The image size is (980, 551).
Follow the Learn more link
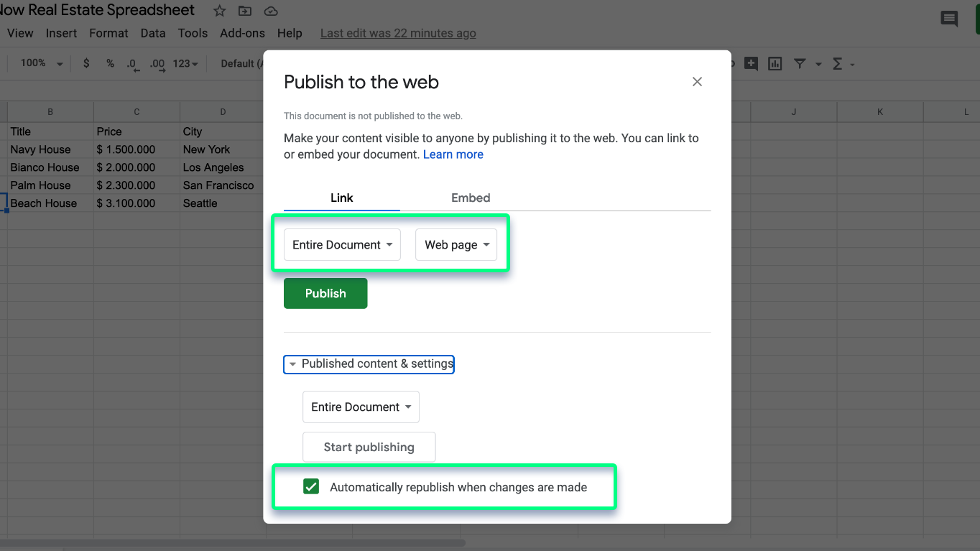click(453, 154)
